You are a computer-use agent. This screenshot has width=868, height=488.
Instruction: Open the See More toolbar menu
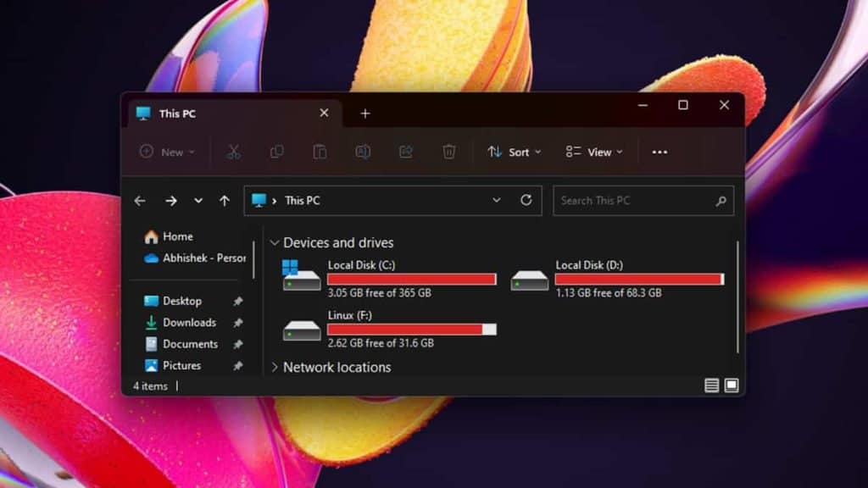660,152
